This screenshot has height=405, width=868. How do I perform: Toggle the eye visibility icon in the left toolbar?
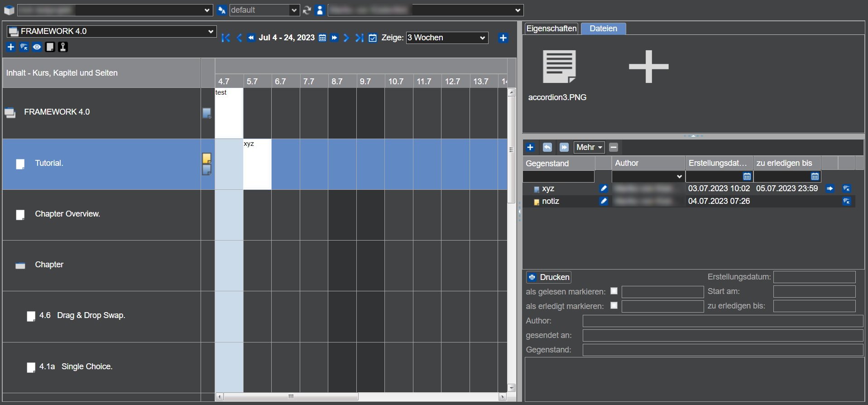click(37, 47)
